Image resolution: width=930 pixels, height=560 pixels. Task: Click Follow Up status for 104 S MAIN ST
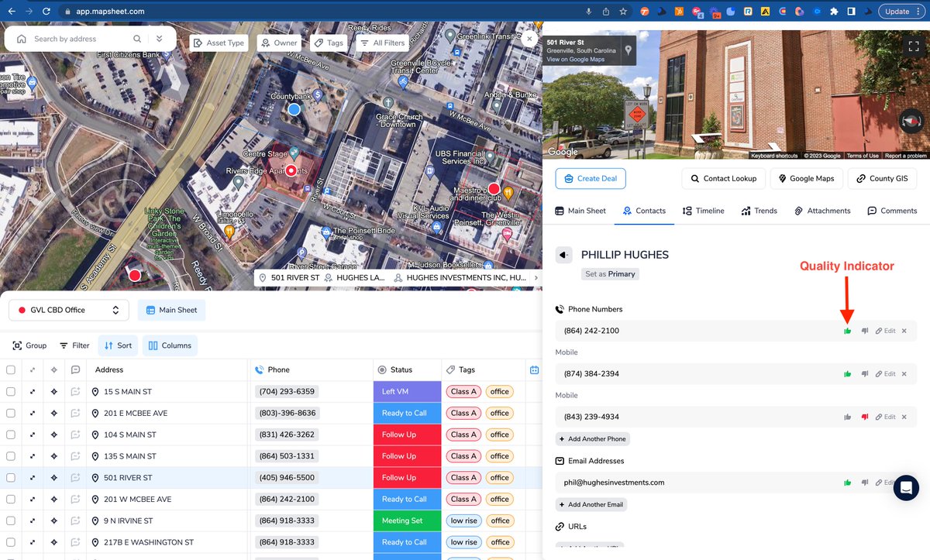point(407,435)
